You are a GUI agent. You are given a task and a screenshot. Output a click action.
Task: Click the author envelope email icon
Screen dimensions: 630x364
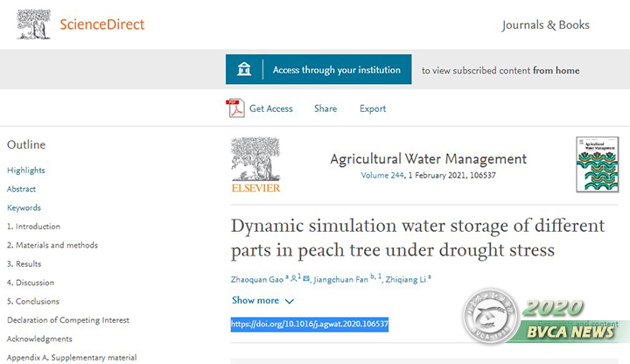click(x=305, y=278)
